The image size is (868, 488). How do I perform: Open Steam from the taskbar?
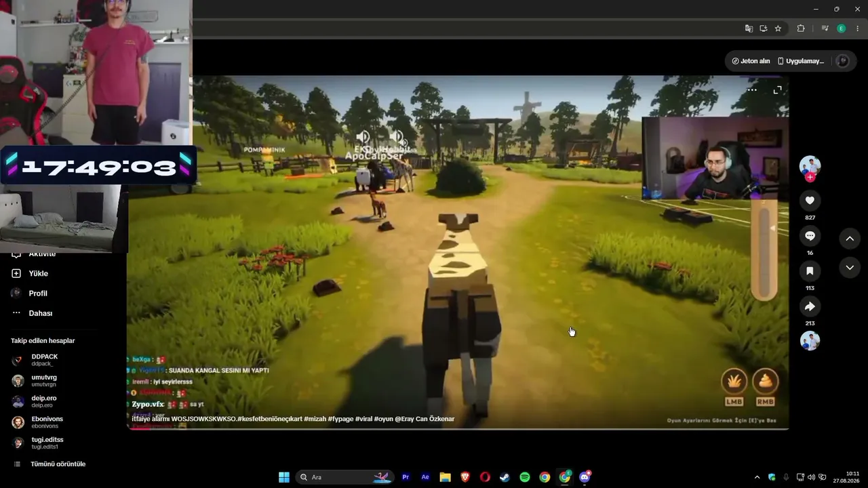[505, 477]
